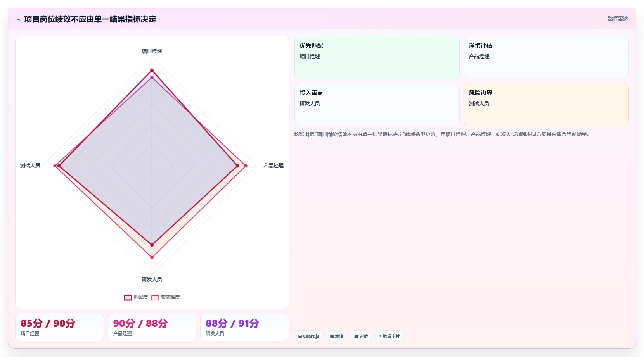Click 匹配度 data point on 项目经理 axis

pos(152,70)
